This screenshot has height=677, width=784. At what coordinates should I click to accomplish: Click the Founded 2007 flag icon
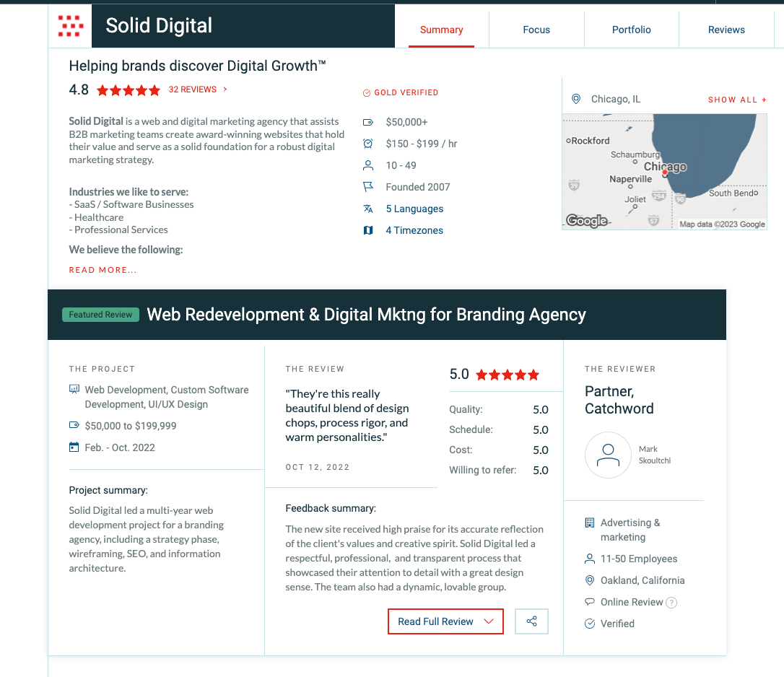(x=368, y=187)
